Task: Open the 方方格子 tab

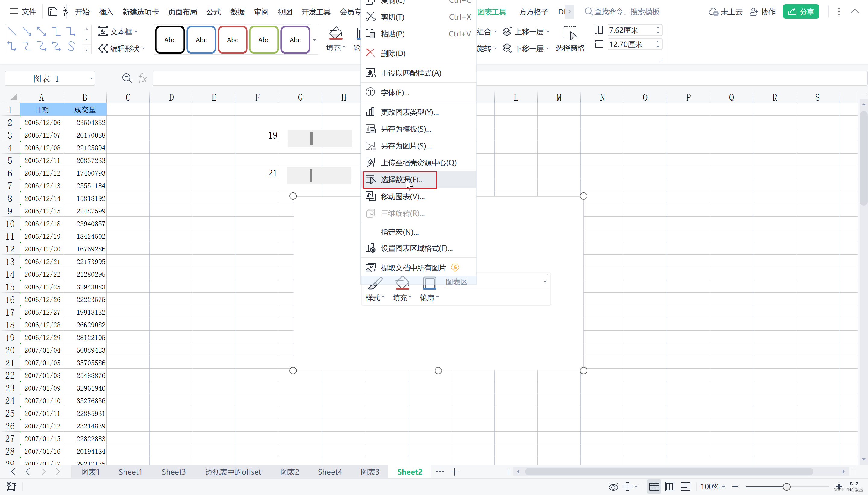Action: (533, 12)
